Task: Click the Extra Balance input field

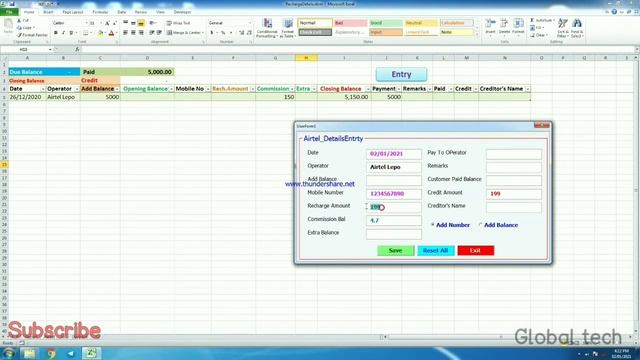Action: click(393, 234)
